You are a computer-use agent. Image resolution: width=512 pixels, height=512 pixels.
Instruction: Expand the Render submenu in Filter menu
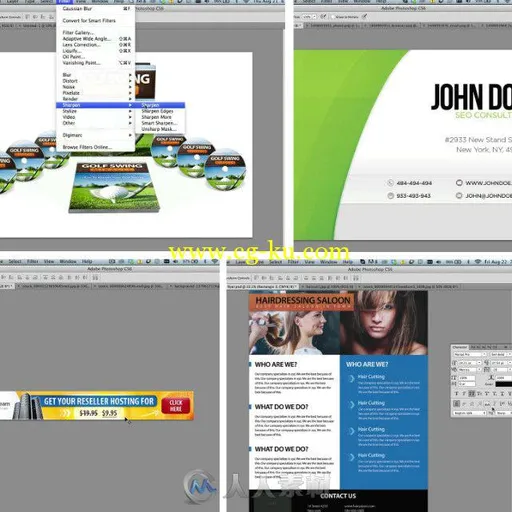coord(97,99)
